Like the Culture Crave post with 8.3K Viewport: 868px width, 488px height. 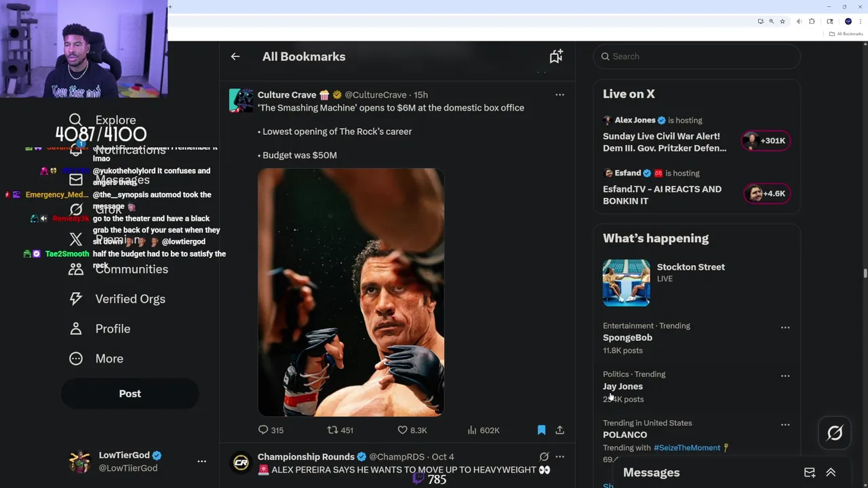412,430
